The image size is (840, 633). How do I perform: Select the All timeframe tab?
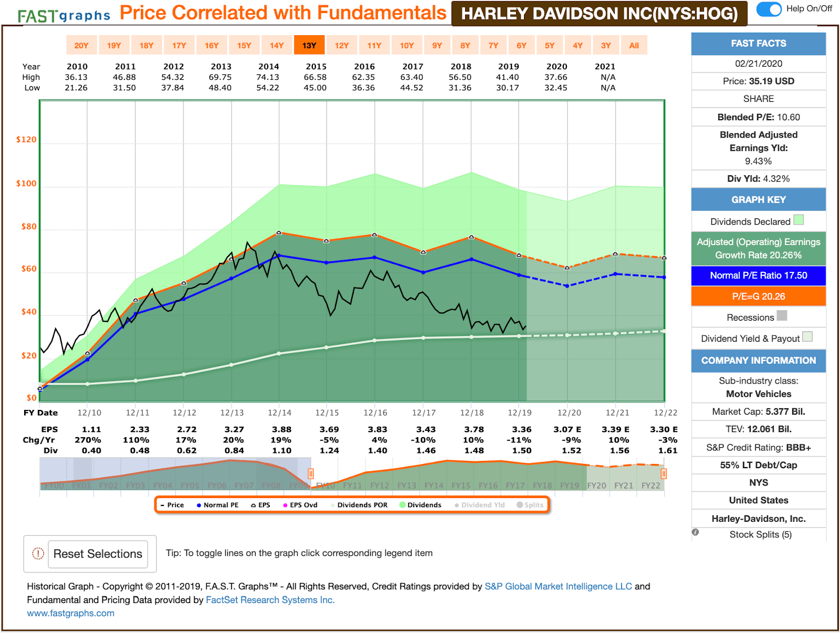[x=634, y=45]
